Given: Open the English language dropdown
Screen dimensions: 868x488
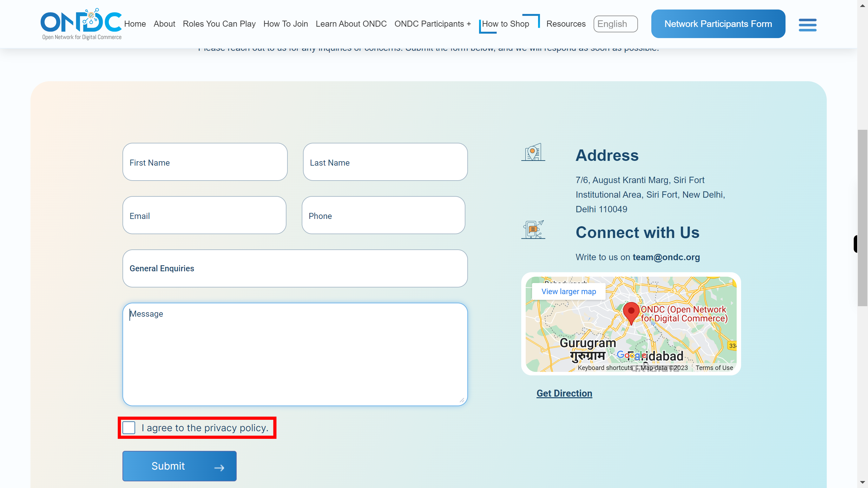Looking at the screenshot, I should pos(616,24).
